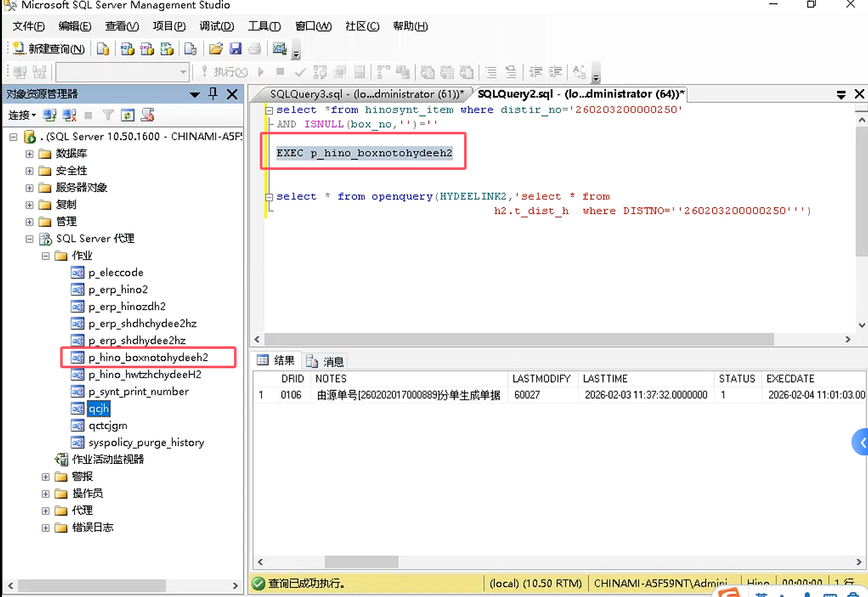Pin the Object Explorer panel with auto-hide
Screen dimensions: 868x597
point(213,94)
